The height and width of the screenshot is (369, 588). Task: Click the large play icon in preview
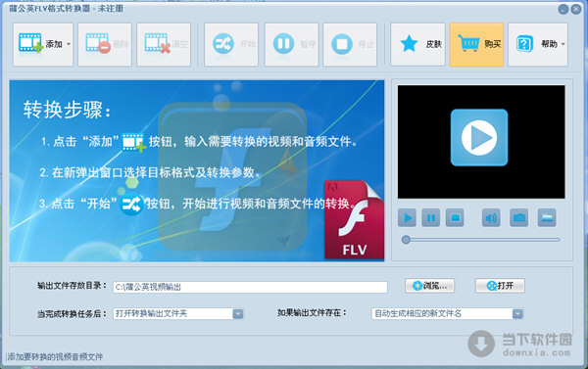click(x=479, y=137)
